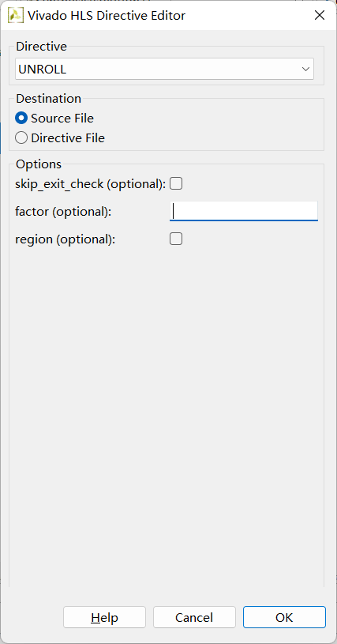
Task: Tick the region option checkbox
Action: [176, 239]
